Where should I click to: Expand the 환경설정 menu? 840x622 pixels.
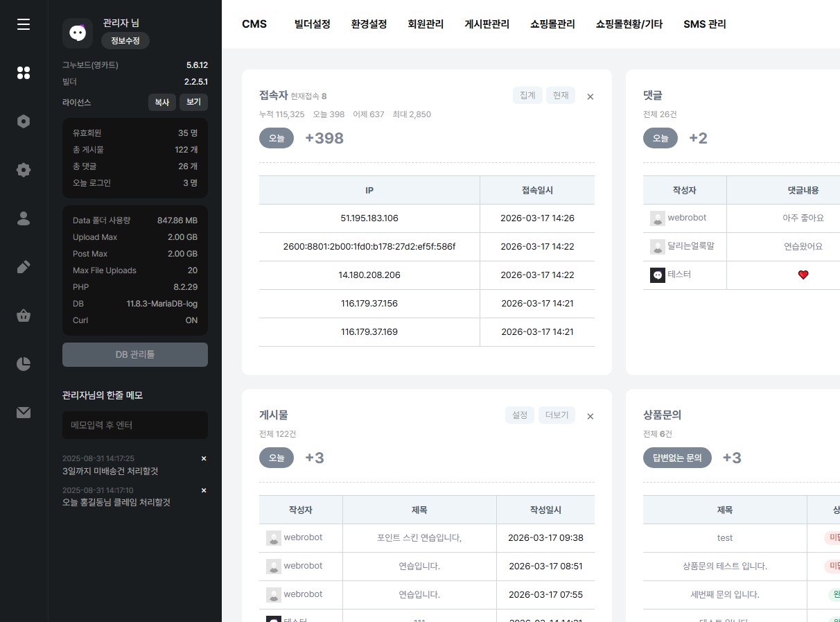tap(369, 24)
